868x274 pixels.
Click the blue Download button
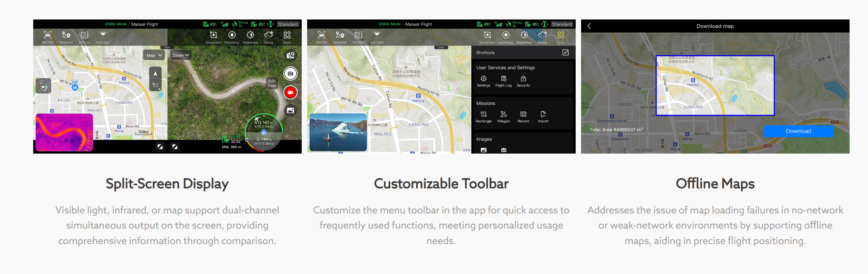pyautogui.click(x=798, y=131)
